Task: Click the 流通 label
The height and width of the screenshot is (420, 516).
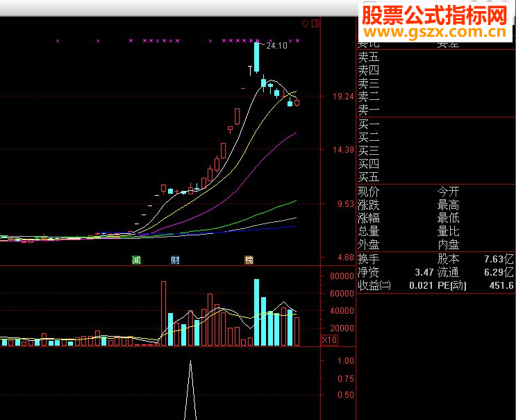Action: [x=448, y=272]
